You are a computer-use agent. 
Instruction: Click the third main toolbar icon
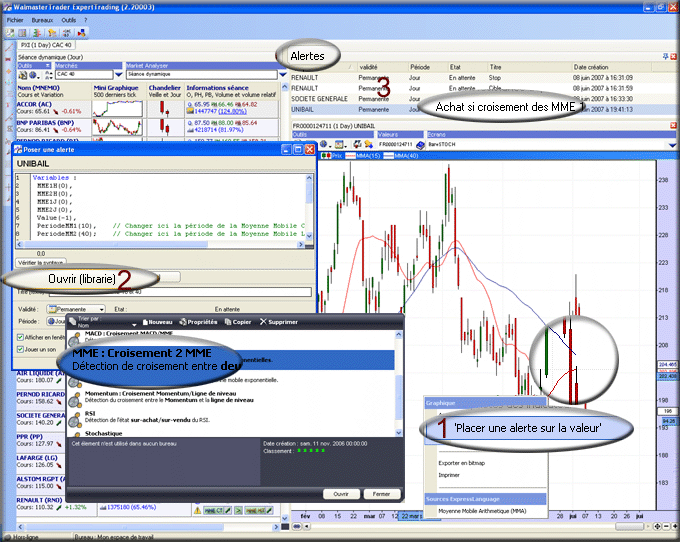[x=37, y=33]
